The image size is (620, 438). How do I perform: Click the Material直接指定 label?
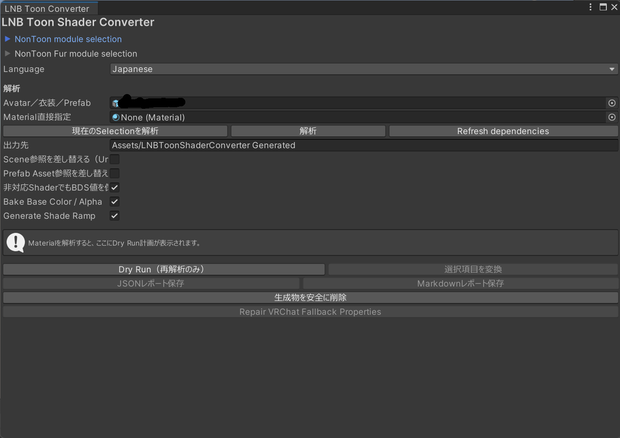[37, 117]
